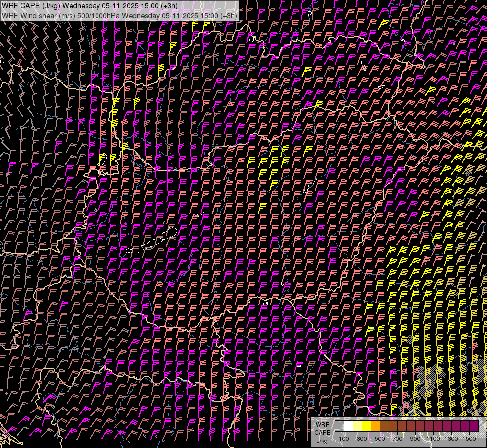Select the 500/1000hPa text in the header
This screenshot has width=487, height=448.
point(98,15)
